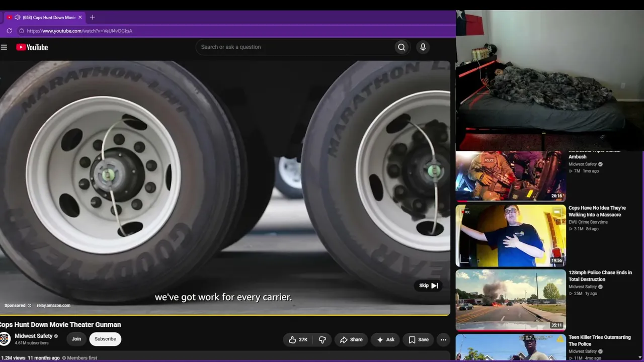Open more actions three-dot menu
Screen dimensions: 644x362
443,340
